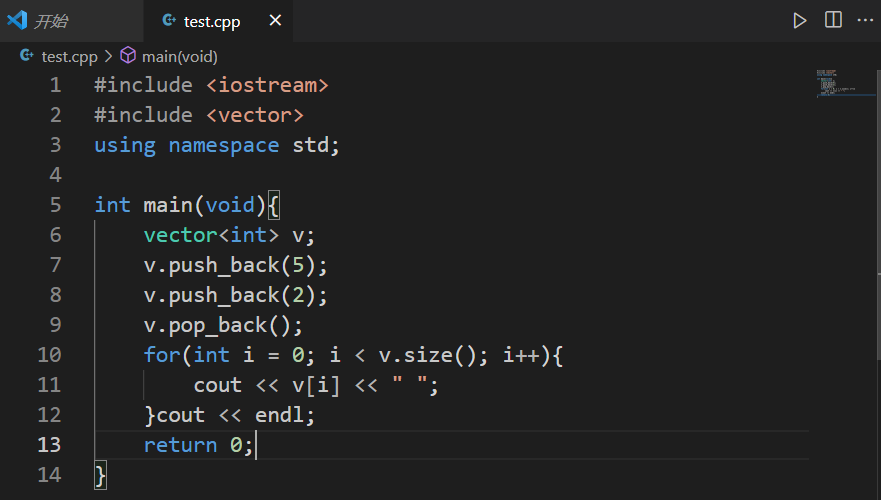Run the code with the play icon
This screenshot has height=500, width=881.
tap(799, 20)
